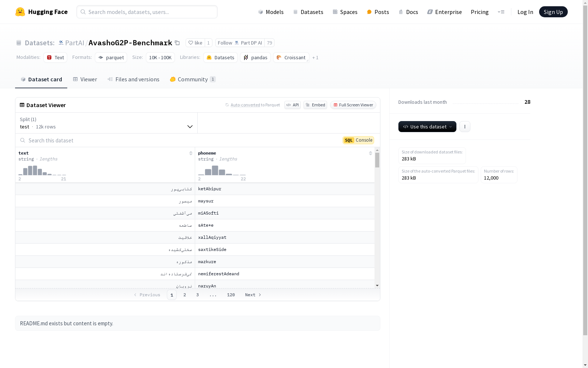Click the page scrollbar thumb
The height and width of the screenshot is (368, 588).
(x=585, y=170)
